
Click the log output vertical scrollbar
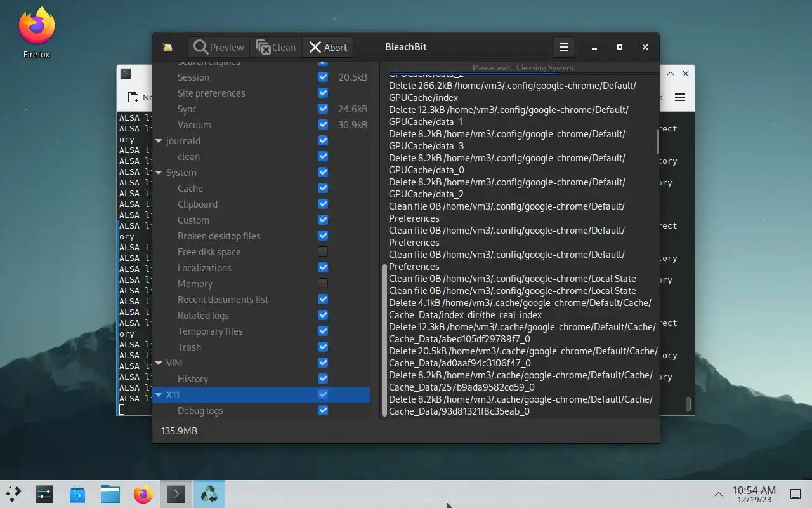click(658, 142)
